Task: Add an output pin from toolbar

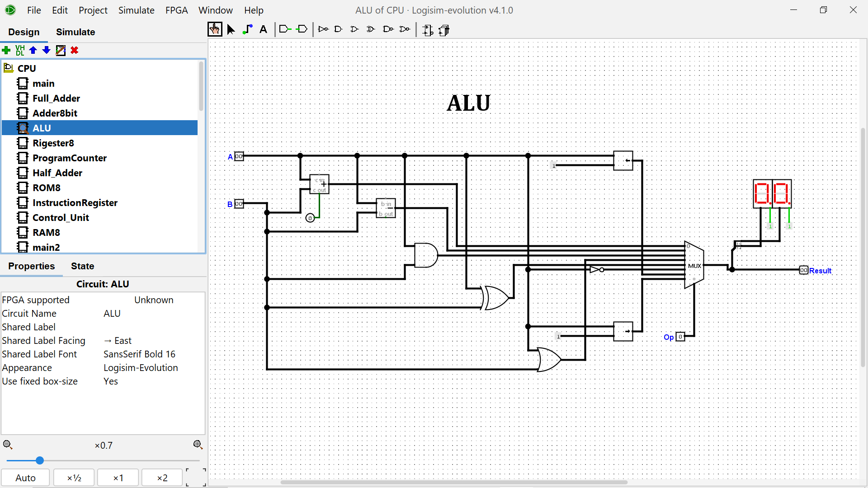Action: (x=302, y=29)
